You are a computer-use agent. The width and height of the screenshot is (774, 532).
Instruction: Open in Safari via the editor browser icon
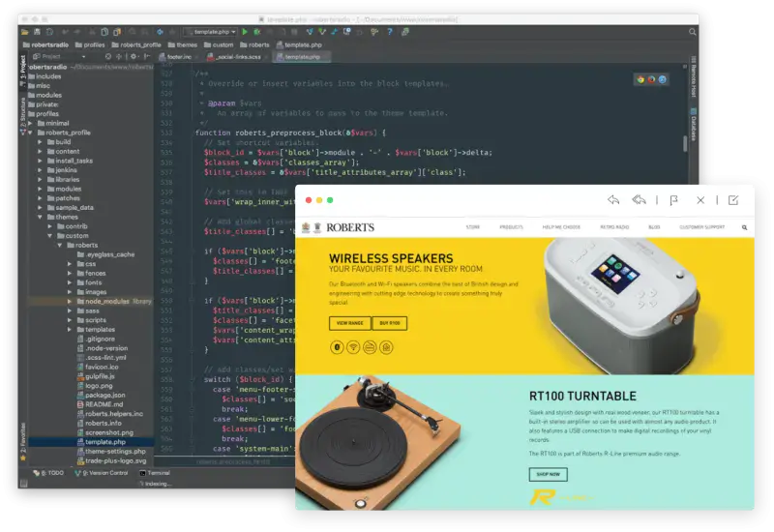[x=663, y=79]
